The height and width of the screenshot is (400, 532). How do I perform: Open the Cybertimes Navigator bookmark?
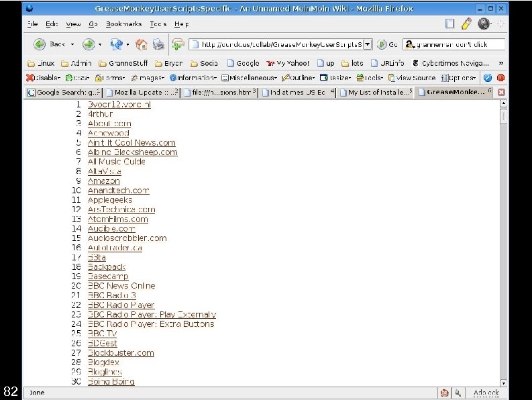tap(451, 63)
